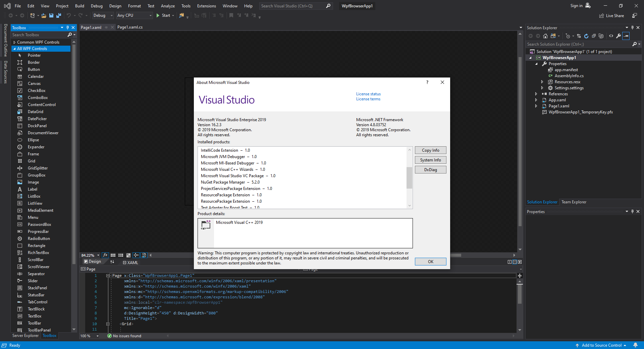Viewport: 644px width, 349px height.
Task: Pin the Toolbox panel with pushpin icon
Action: click(x=67, y=28)
